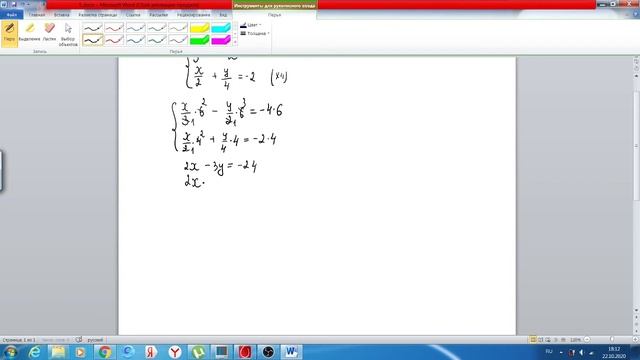
Task: Open Google Chrome from taskbar
Action: [104, 352]
